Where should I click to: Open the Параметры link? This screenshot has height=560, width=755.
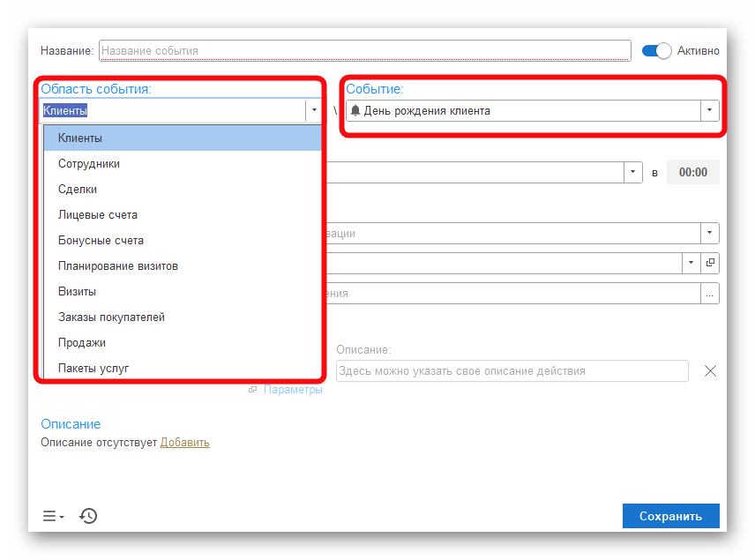coord(293,390)
